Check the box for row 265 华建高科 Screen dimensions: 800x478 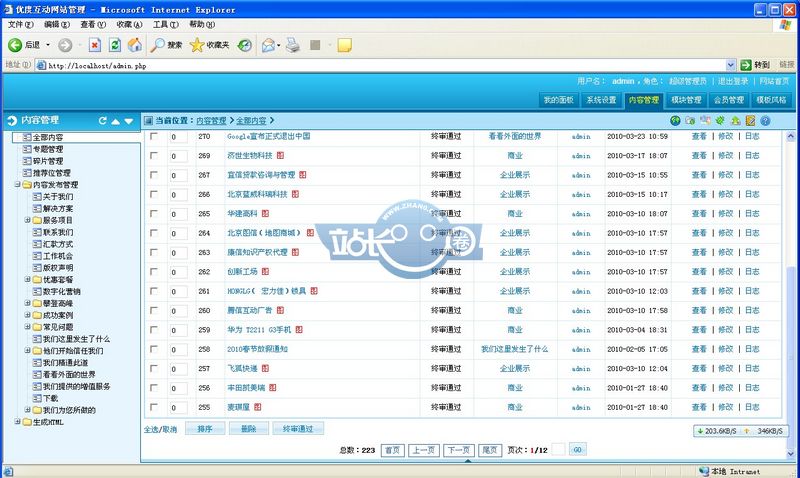point(154,214)
